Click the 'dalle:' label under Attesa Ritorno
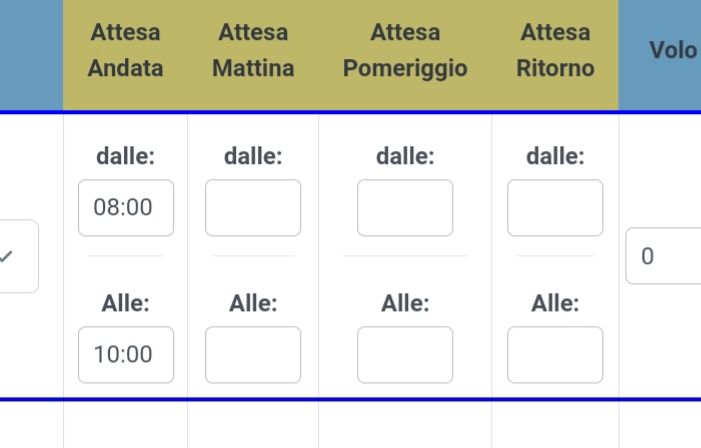Viewport: 701px width, 448px height. point(555,156)
